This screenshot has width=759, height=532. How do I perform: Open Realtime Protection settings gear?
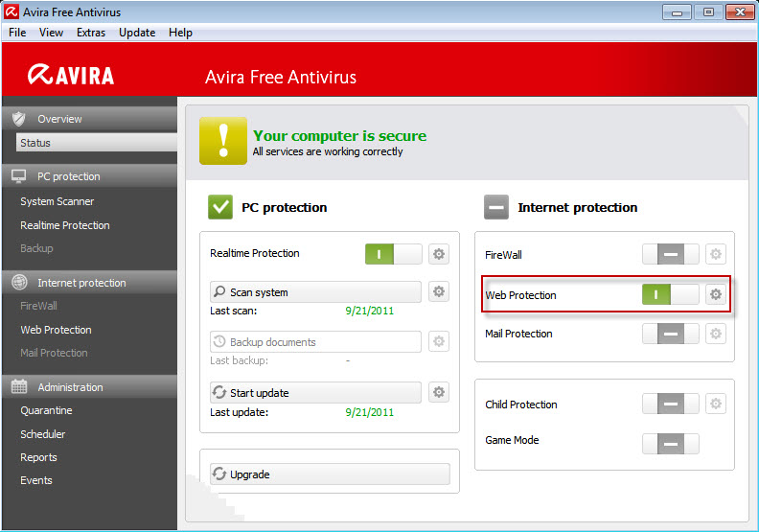(x=439, y=254)
